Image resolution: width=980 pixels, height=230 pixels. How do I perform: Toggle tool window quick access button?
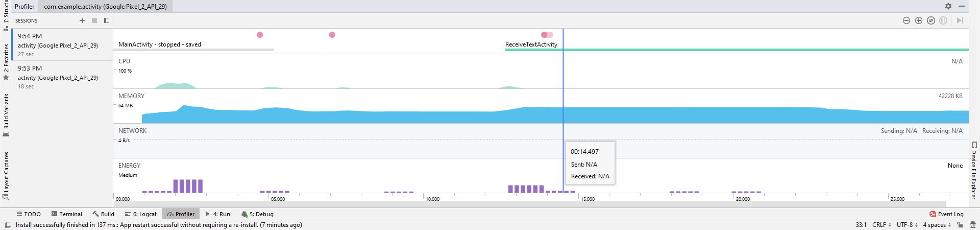click(8, 225)
